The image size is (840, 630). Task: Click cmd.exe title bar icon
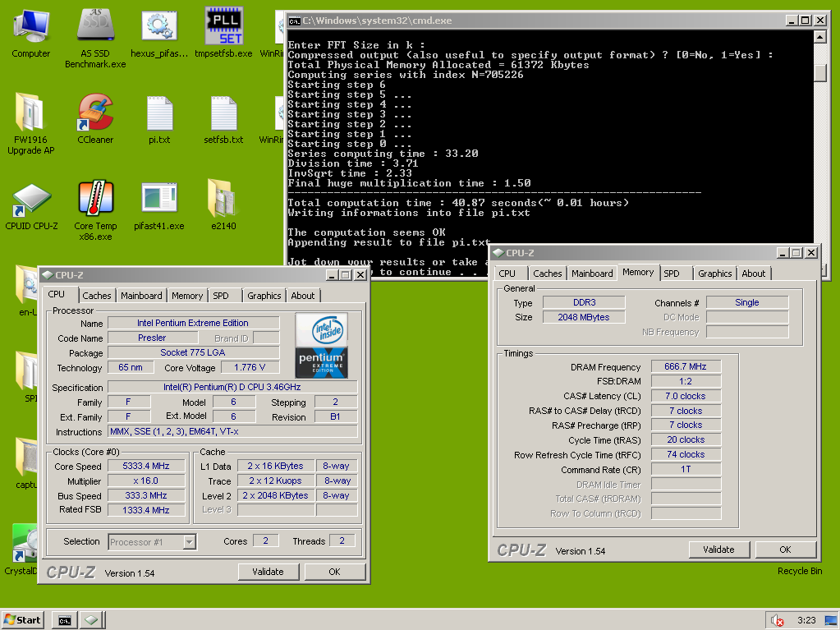(294, 21)
